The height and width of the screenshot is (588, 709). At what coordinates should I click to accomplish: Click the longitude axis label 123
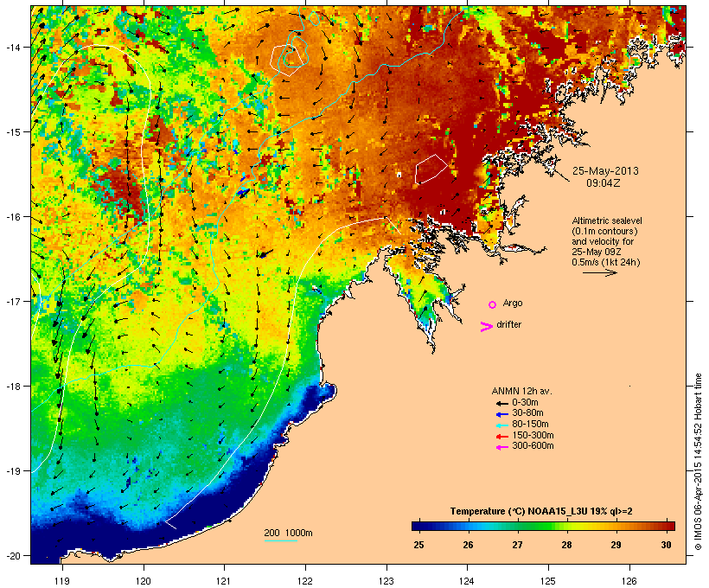[x=386, y=581]
